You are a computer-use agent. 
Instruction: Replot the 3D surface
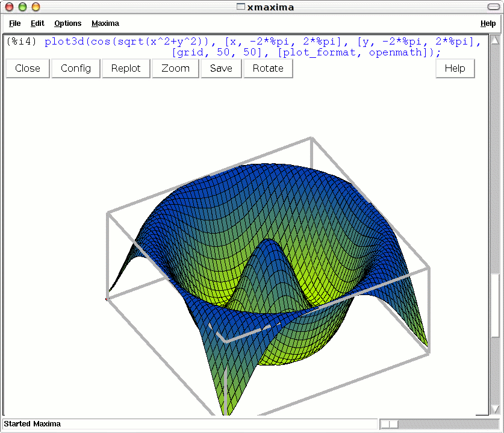tap(125, 68)
